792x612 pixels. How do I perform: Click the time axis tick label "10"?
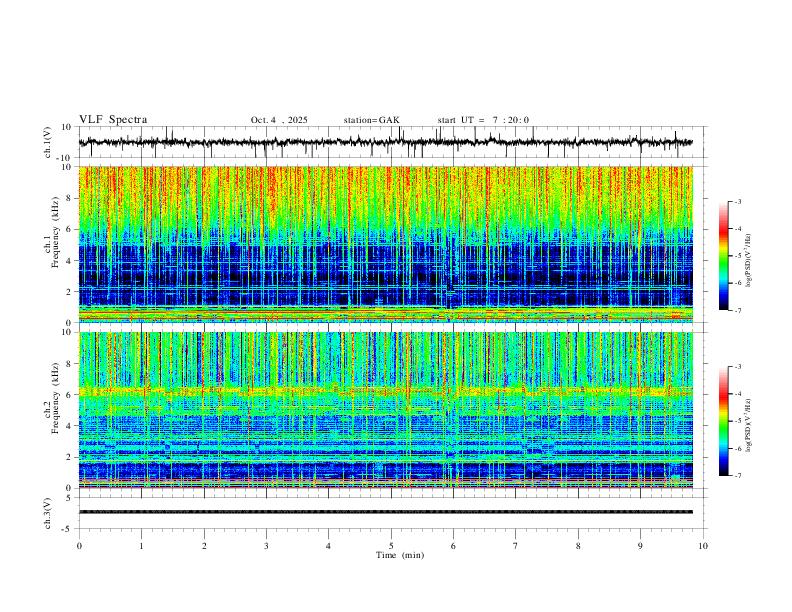coord(703,546)
